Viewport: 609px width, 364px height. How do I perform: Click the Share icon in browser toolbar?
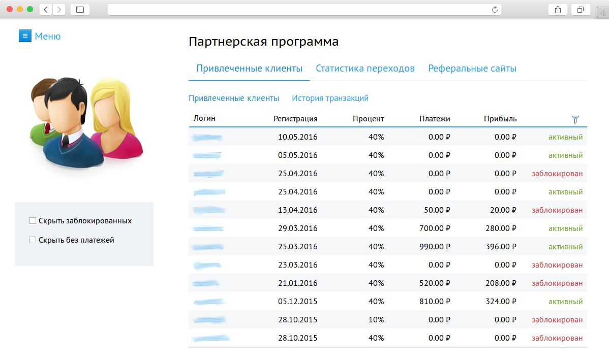(558, 9)
